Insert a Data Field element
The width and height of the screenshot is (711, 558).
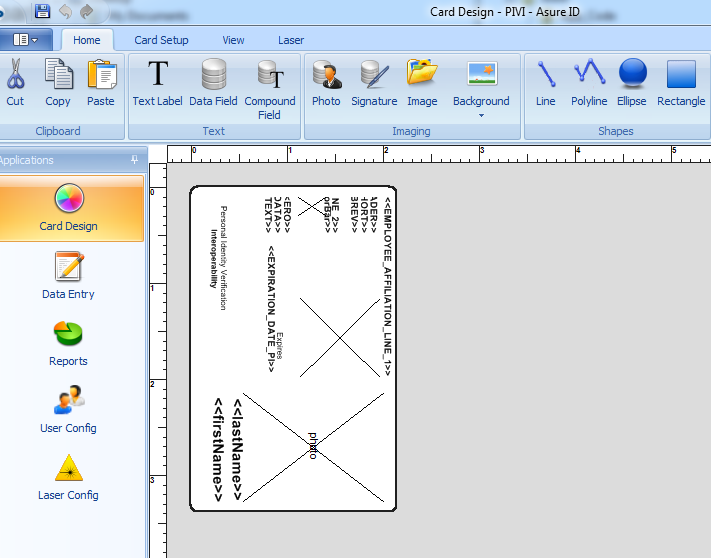(x=213, y=83)
